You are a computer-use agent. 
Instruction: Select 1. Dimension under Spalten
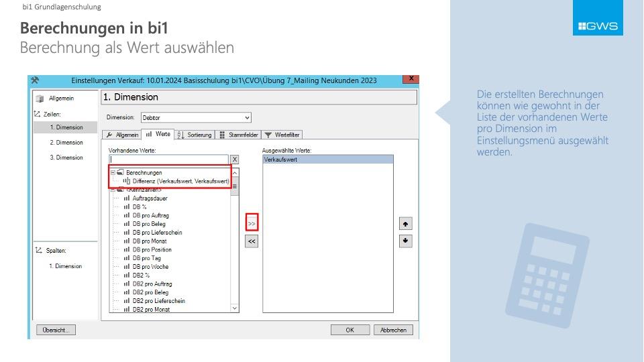pos(65,266)
